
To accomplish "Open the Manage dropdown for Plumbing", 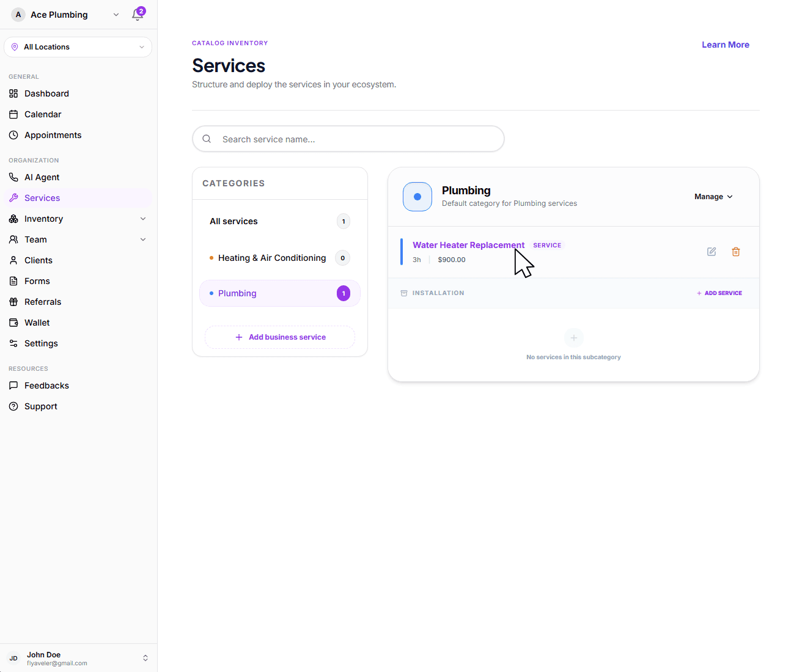I will (x=713, y=196).
